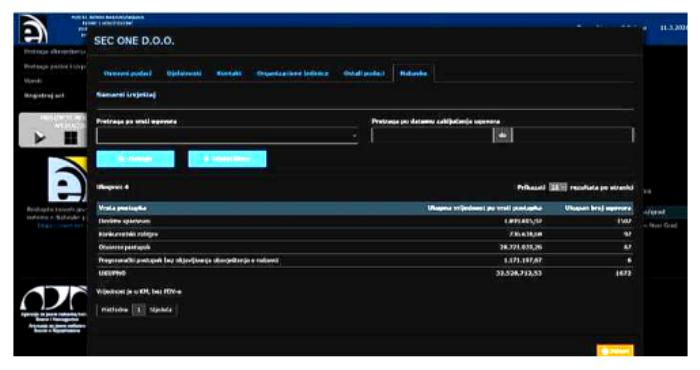Click the Prethodna pagination button
700x370 pixels.
coord(115,310)
